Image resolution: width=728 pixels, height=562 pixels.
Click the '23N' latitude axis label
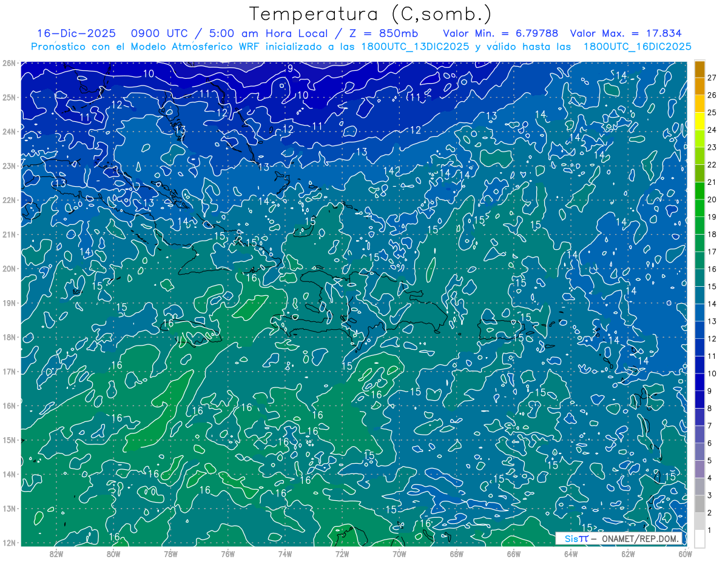(9, 166)
